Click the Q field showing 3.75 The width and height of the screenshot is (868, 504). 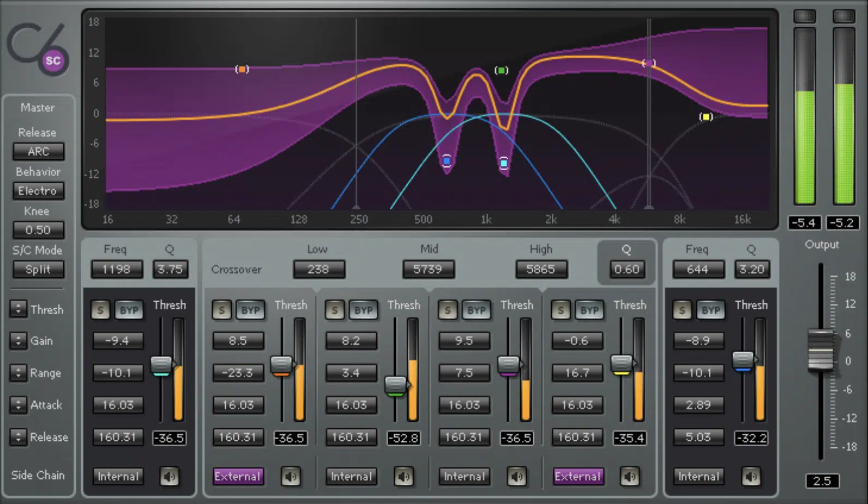[170, 269]
